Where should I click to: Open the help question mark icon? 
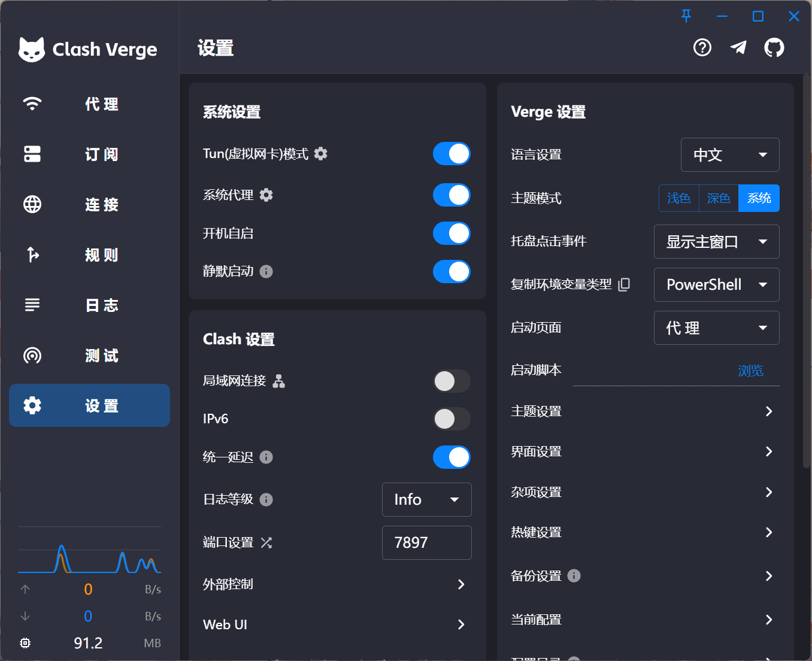pos(702,47)
